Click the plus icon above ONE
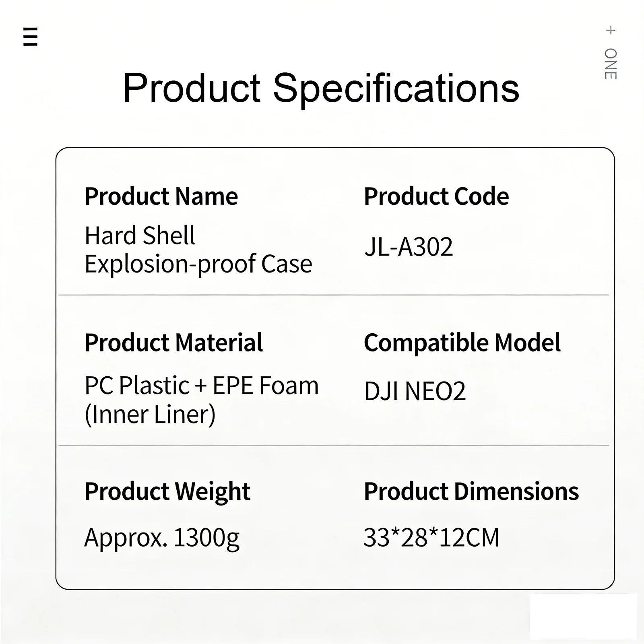The height and width of the screenshot is (644, 644). pyautogui.click(x=611, y=30)
